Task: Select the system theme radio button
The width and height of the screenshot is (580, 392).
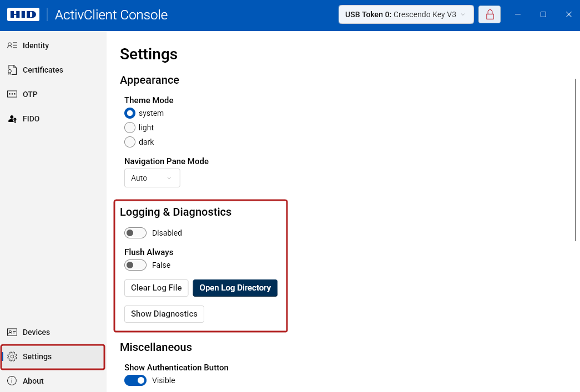Action: click(130, 113)
